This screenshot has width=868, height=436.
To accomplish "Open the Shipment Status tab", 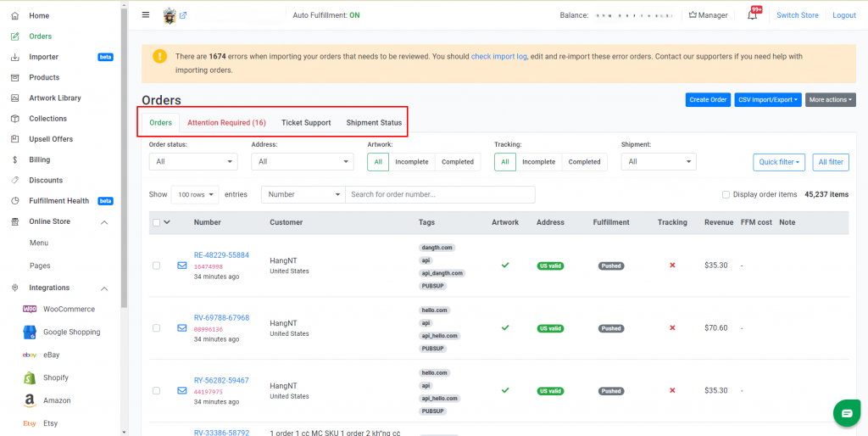I will tap(374, 122).
